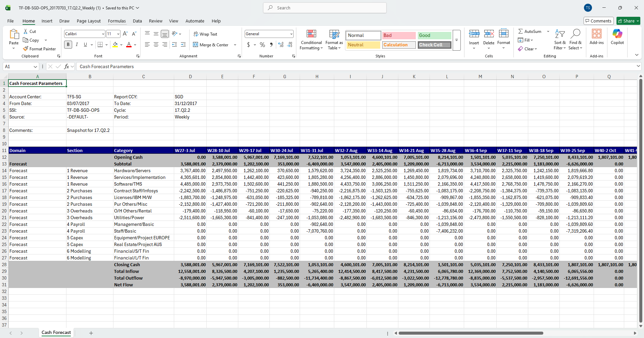644x338 pixels.
Task: Open the General number format dropdown
Action: [291, 34]
